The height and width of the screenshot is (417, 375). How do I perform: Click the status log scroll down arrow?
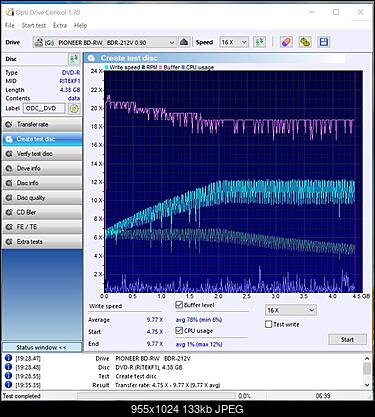[x=367, y=385]
